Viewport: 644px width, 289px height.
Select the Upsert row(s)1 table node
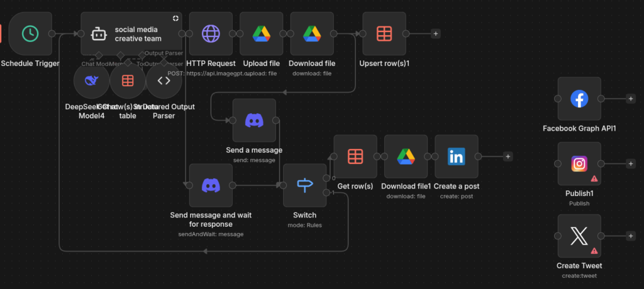click(x=384, y=34)
